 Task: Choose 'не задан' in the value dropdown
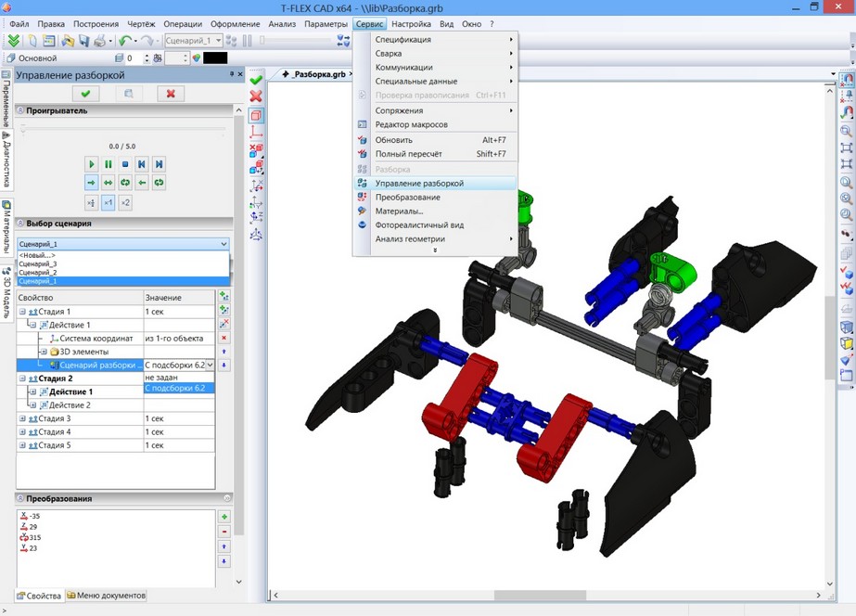coord(179,378)
